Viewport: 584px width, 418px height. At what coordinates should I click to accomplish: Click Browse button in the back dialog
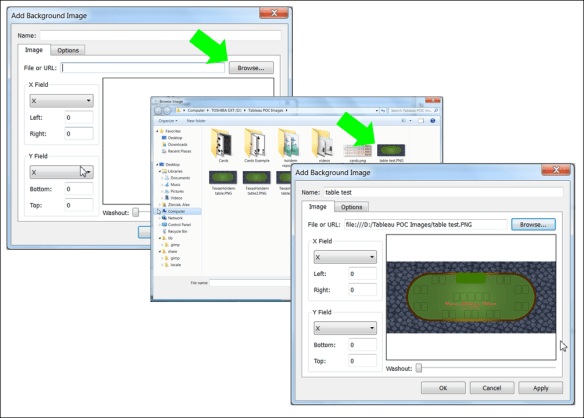(251, 68)
